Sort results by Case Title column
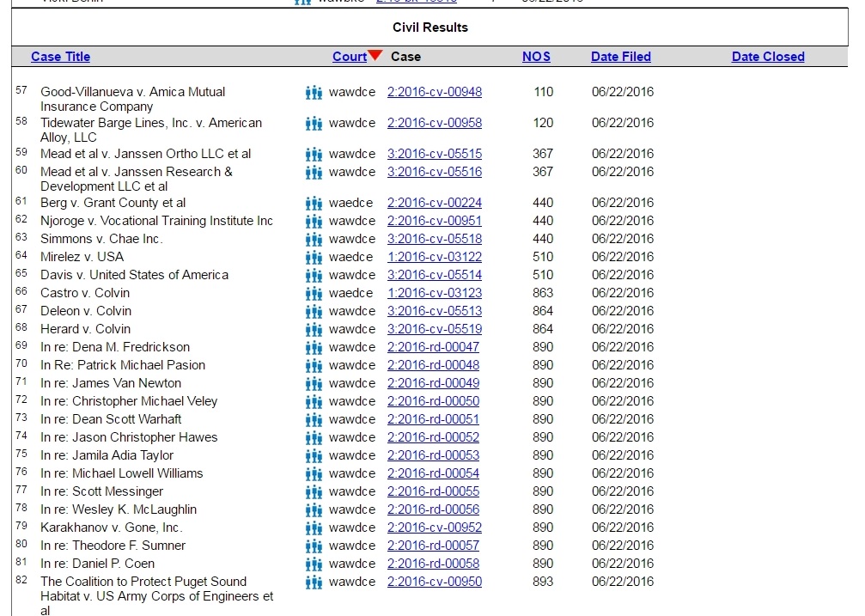 [60, 57]
